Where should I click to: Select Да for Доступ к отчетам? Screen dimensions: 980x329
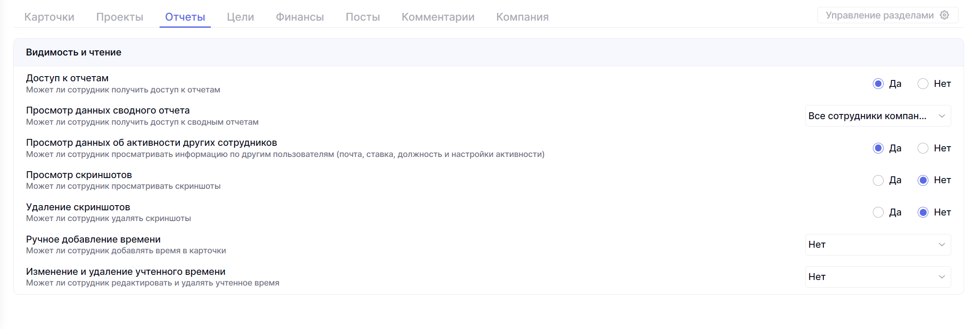pyautogui.click(x=878, y=84)
